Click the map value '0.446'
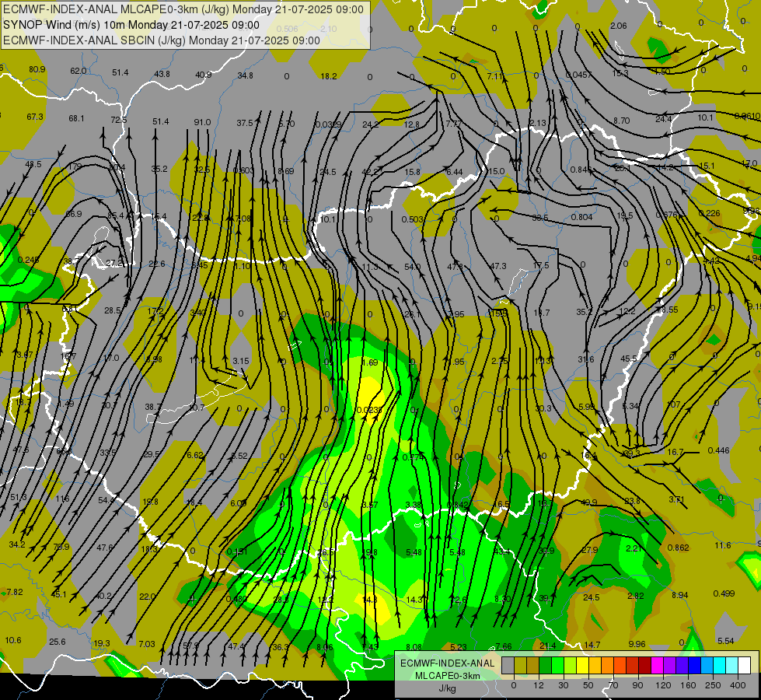The image size is (761, 700). click(x=719, y=450)
